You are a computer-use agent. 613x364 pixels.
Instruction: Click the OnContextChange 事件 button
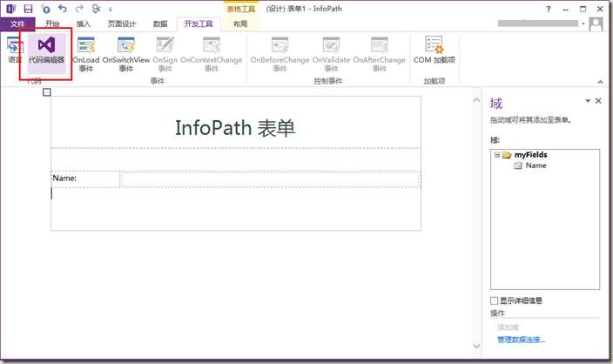(x=211, y=54)
